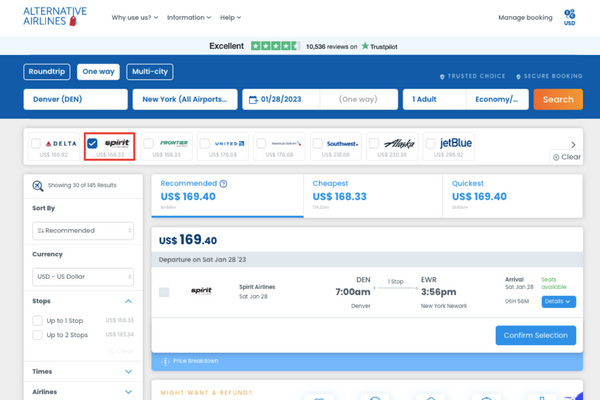
Task: Enable the Up to 1 Stop filter
Action: 37,320
